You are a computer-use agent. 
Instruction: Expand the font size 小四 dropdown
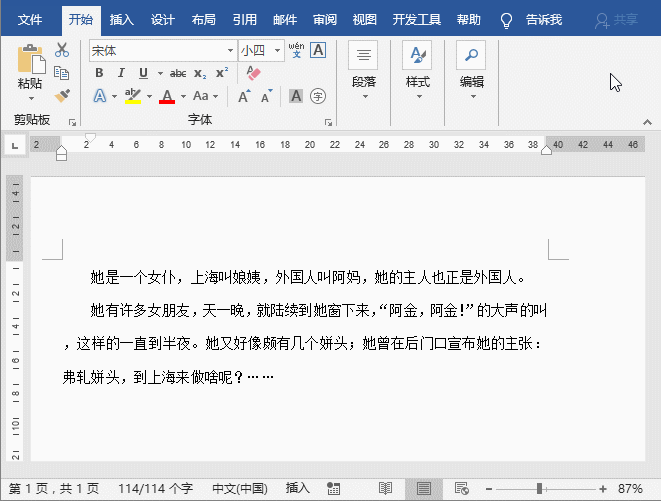[277, 51]
